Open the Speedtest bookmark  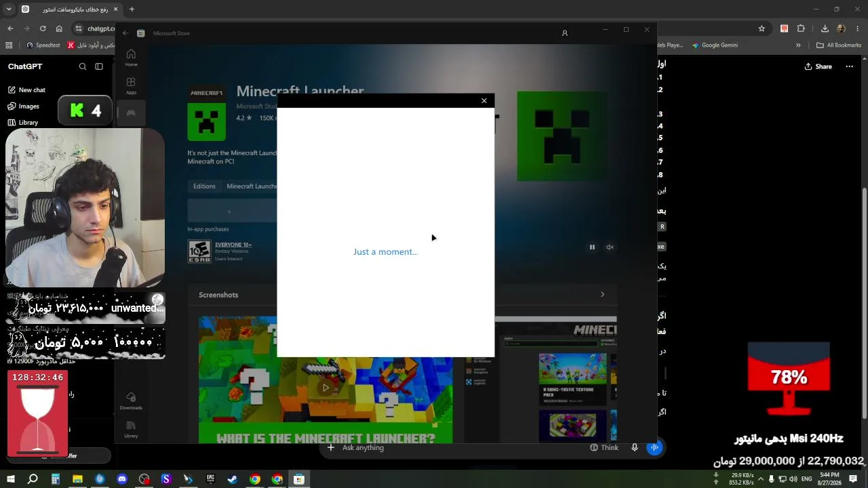[x=43, y=45]
